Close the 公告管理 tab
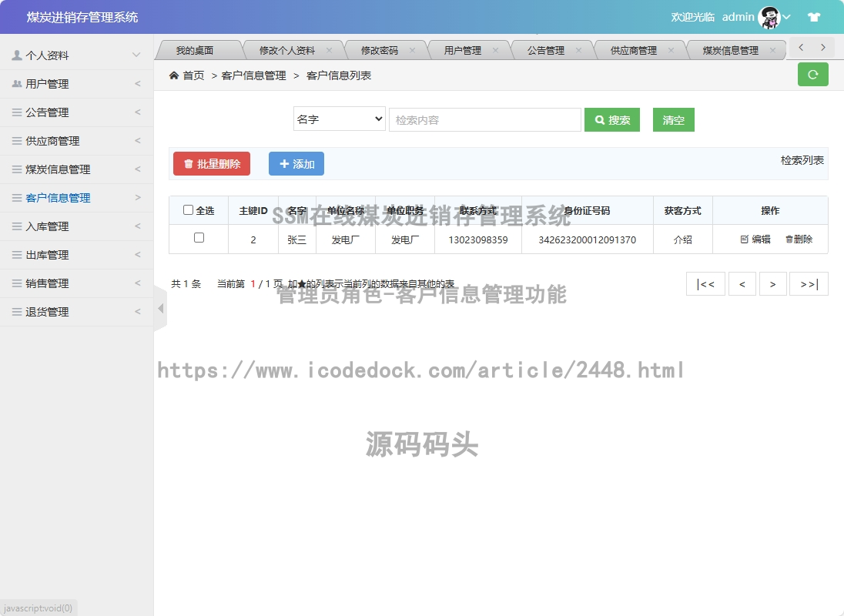844x616 pixels. pyautogui.click(x=578, y=50)
